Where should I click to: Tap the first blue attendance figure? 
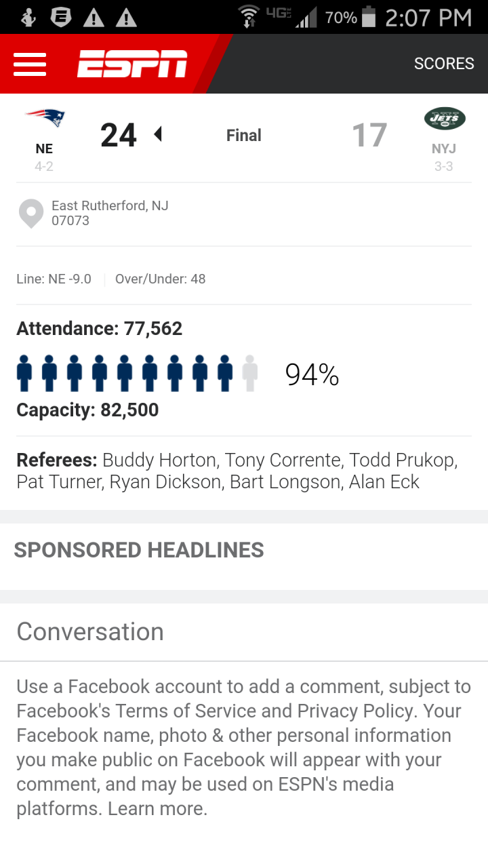click(x=24, y=373)
